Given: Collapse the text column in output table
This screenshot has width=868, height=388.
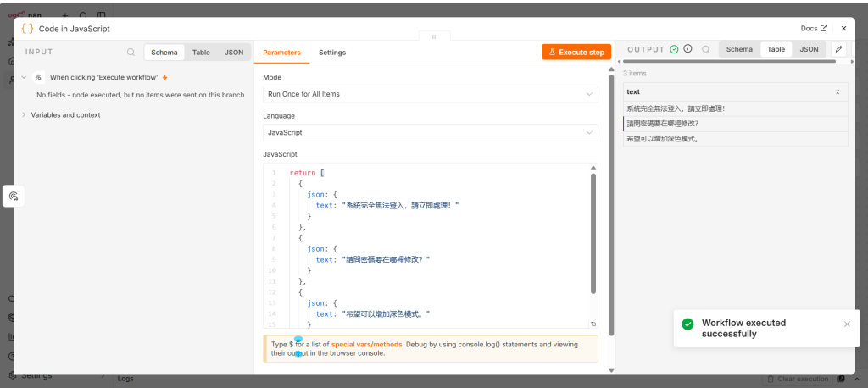Looking at the screenshot, I should 837,91.
